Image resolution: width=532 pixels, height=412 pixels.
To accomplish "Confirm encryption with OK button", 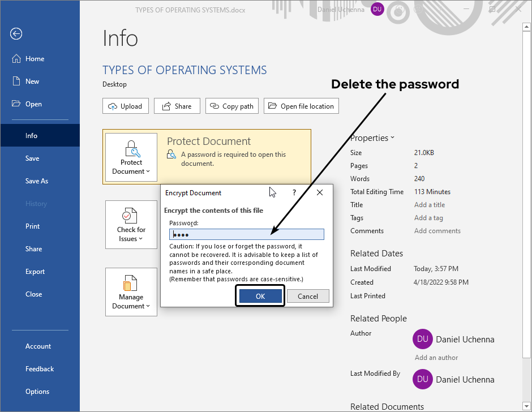I will coord(260,295).
